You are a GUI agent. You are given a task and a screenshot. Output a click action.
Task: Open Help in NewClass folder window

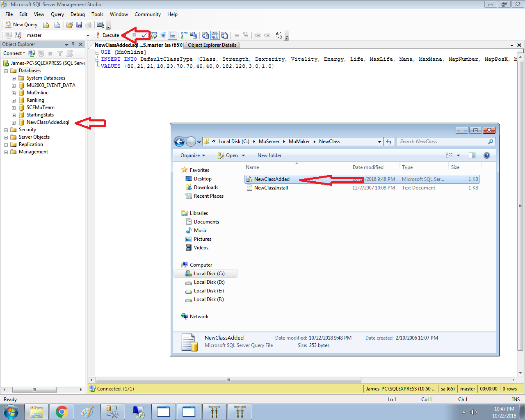tap(487, 155)
